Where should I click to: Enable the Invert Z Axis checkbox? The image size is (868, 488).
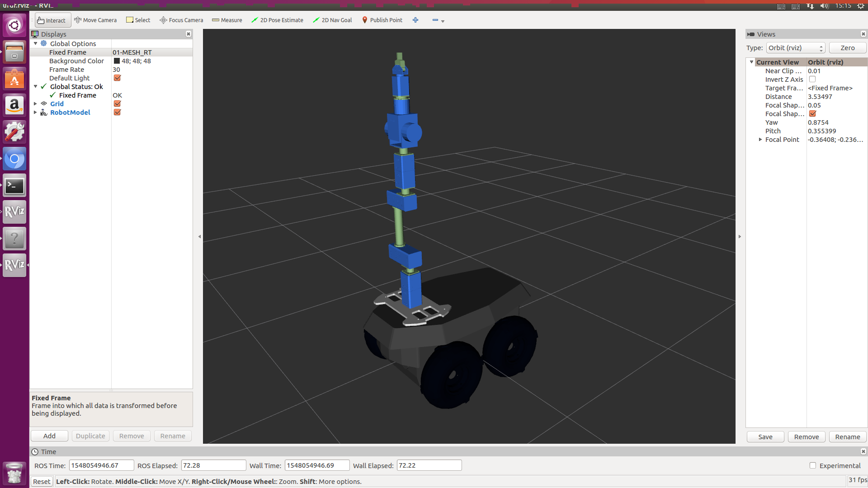coord(812,79)
